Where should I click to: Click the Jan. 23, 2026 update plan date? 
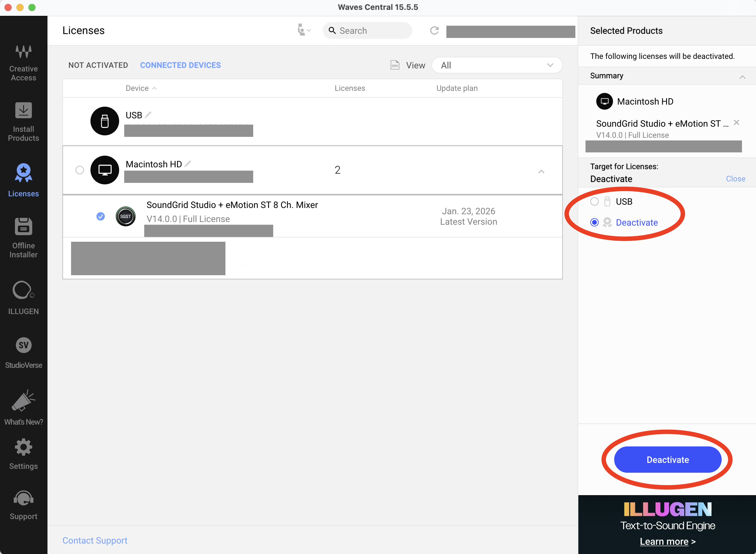(468, 211)
